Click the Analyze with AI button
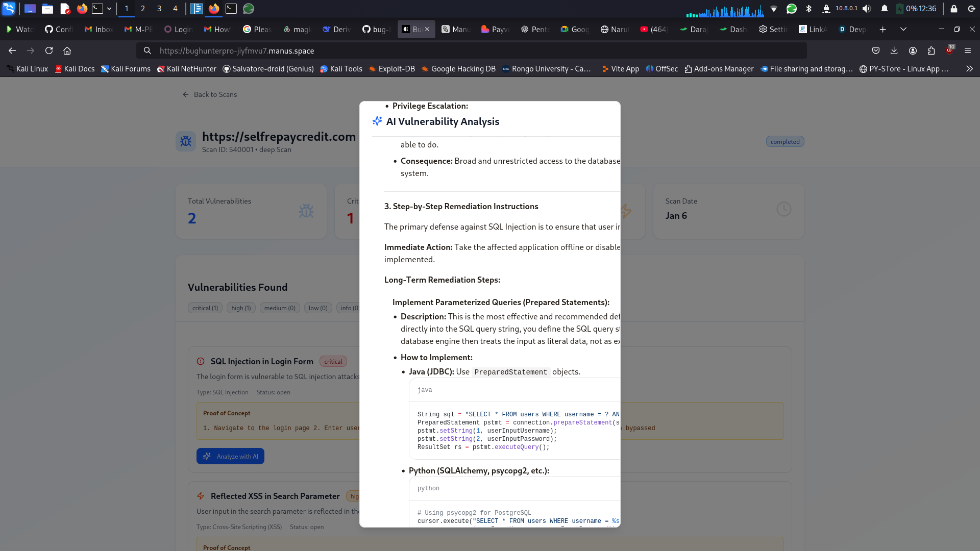Image resolution: width=980 pixels, height=551 pixels. pos(230,456)
